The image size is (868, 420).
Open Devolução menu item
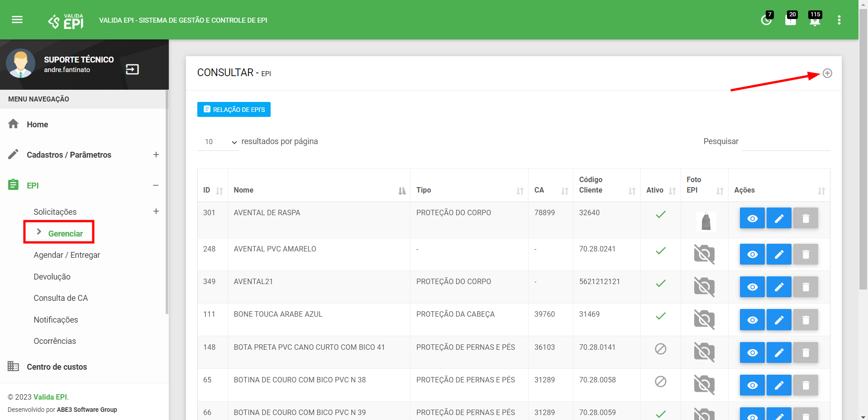tap(52, 277)
